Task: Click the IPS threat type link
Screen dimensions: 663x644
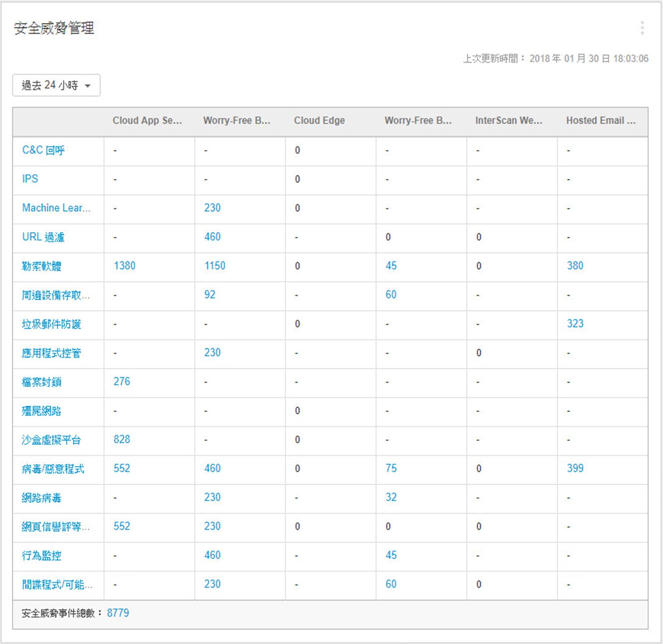Action: [x=30, y=179]
